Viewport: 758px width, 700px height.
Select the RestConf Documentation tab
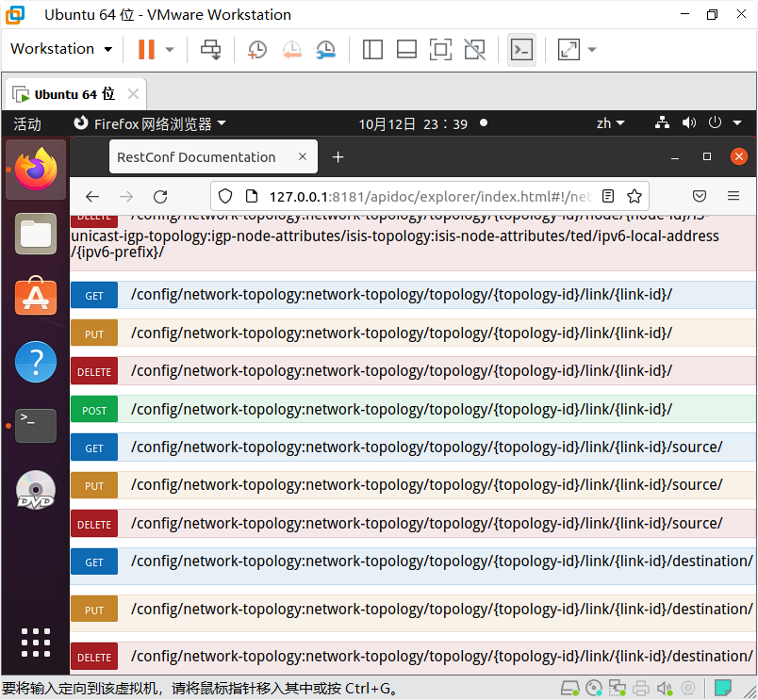pyautogui.click(x=213, y=157)
